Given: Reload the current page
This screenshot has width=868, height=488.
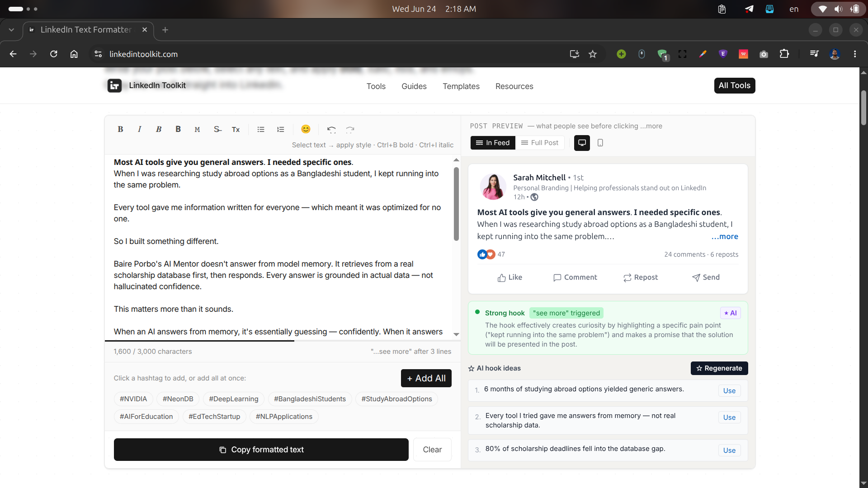Looking at the screenshot, I should pyautogui.click(x=54, y=54).
